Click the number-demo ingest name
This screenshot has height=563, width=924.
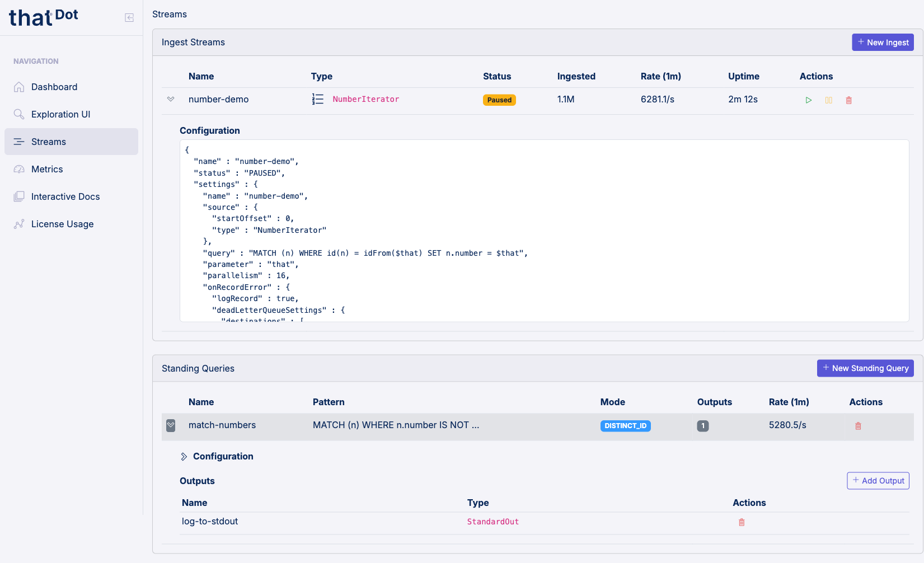coord(218,99)
